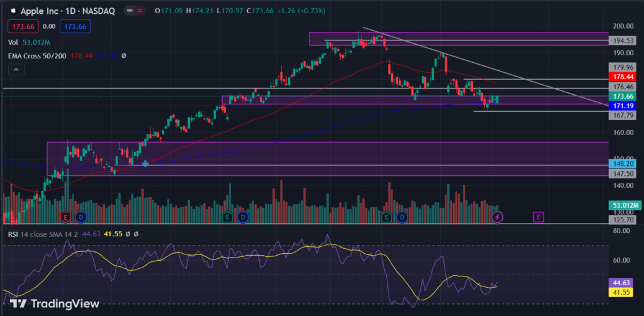Click the purple lightning bolt marker
This screenshot has width=644, height=316.
tap(497, 217)
